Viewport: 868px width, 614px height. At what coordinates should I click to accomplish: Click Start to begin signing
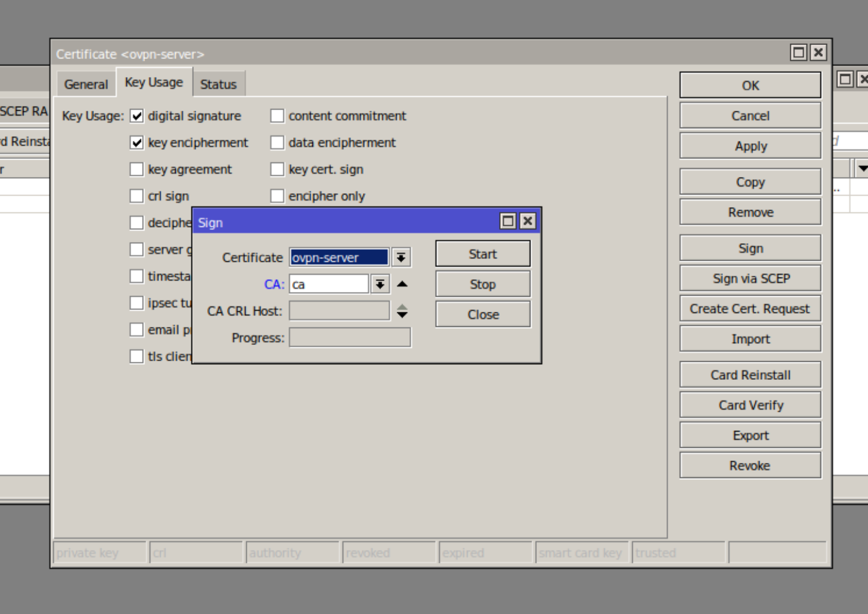(482, 253)
